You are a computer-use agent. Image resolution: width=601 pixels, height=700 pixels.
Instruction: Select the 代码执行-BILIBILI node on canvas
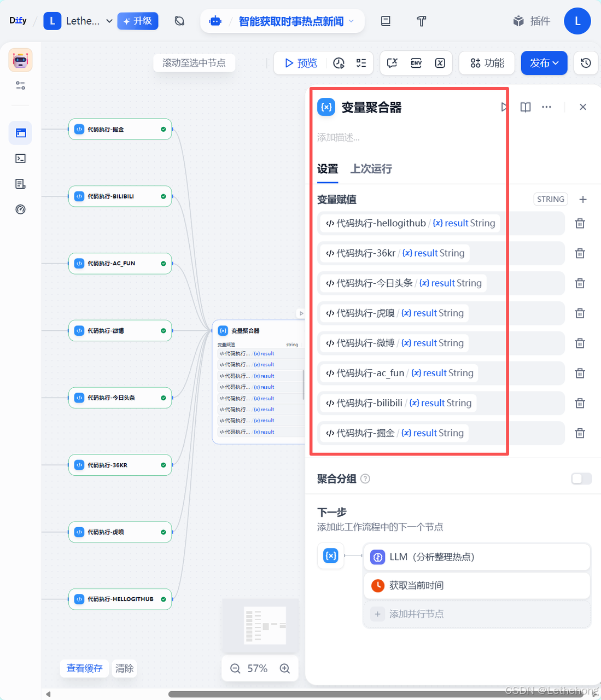(x=120, y=196)
